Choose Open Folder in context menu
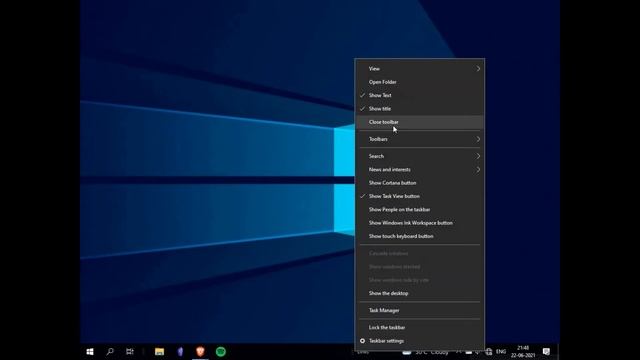The image size is (640, 360). click(x=420, y=82)
